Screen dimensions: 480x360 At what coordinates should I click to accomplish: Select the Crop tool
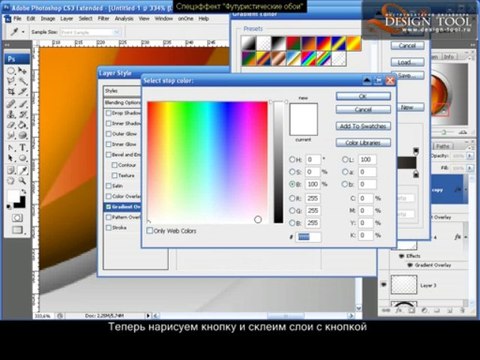click(11, 91)
